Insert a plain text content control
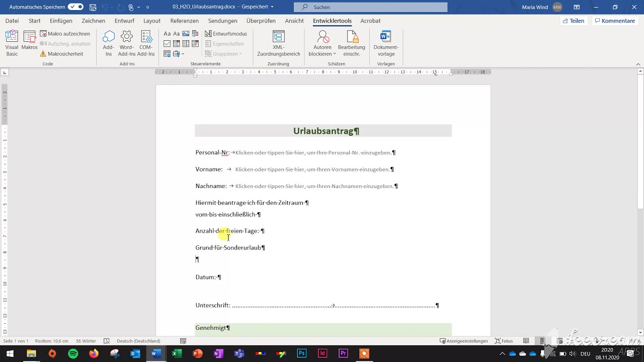This screenshot has height=362, width=644. [x=176, y=34]
